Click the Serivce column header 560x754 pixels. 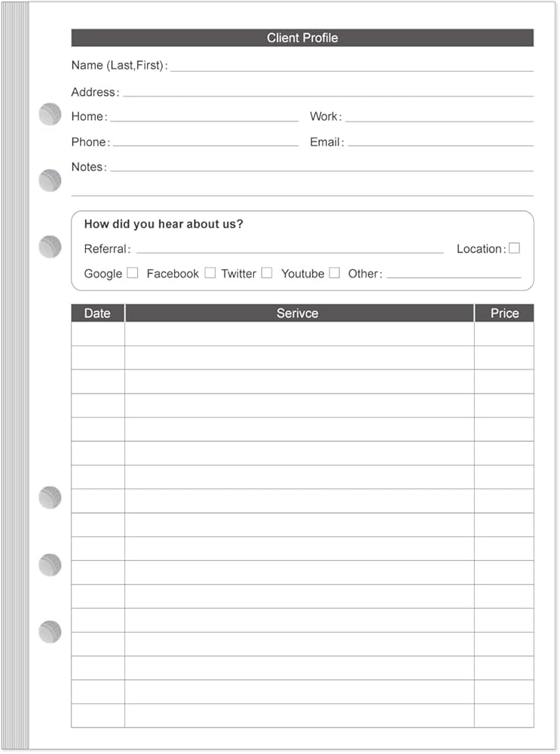coord(299,313)
